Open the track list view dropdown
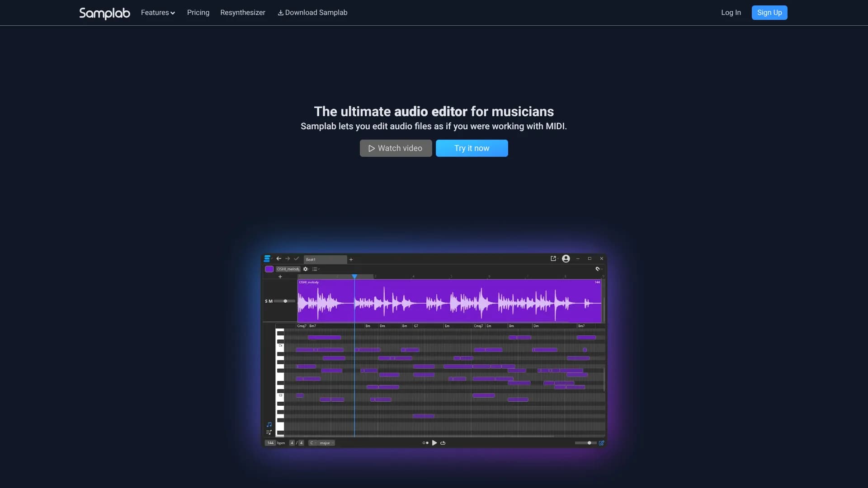 click(316, 269)
